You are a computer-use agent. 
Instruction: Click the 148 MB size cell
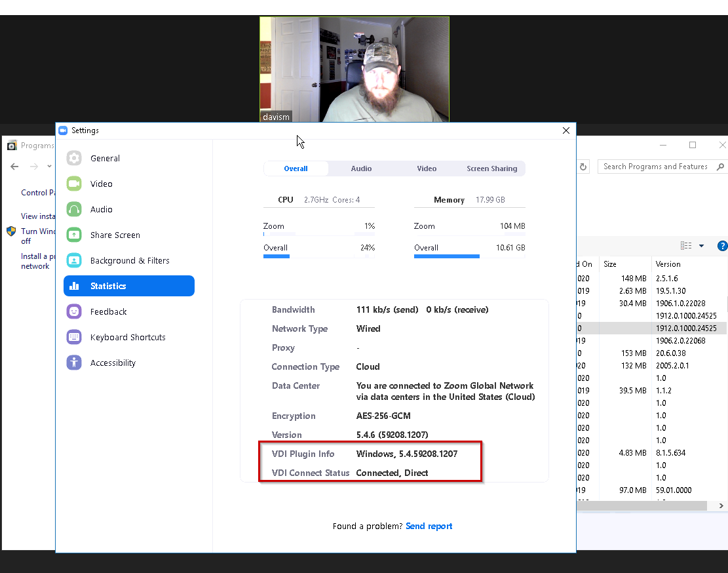(634, 279)
